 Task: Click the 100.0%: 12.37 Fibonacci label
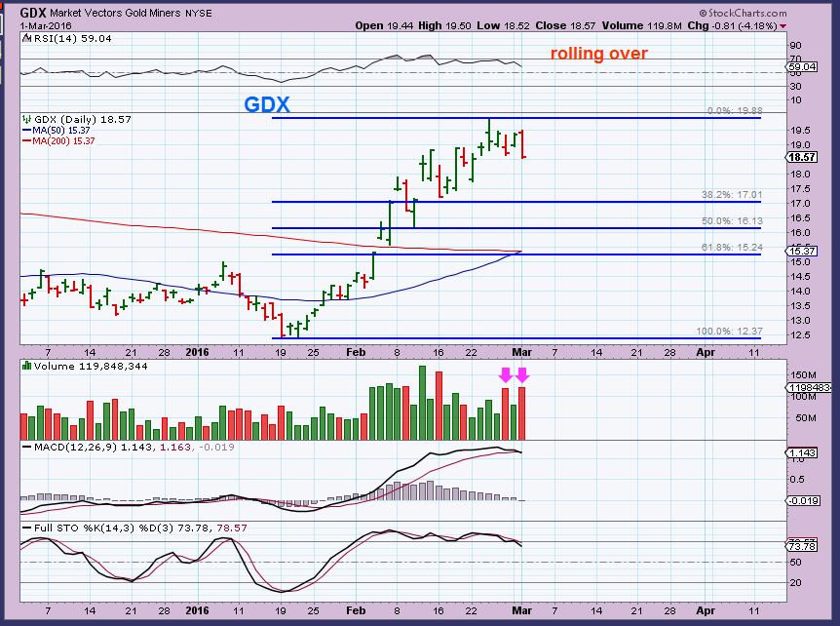(x=729, y=332)
